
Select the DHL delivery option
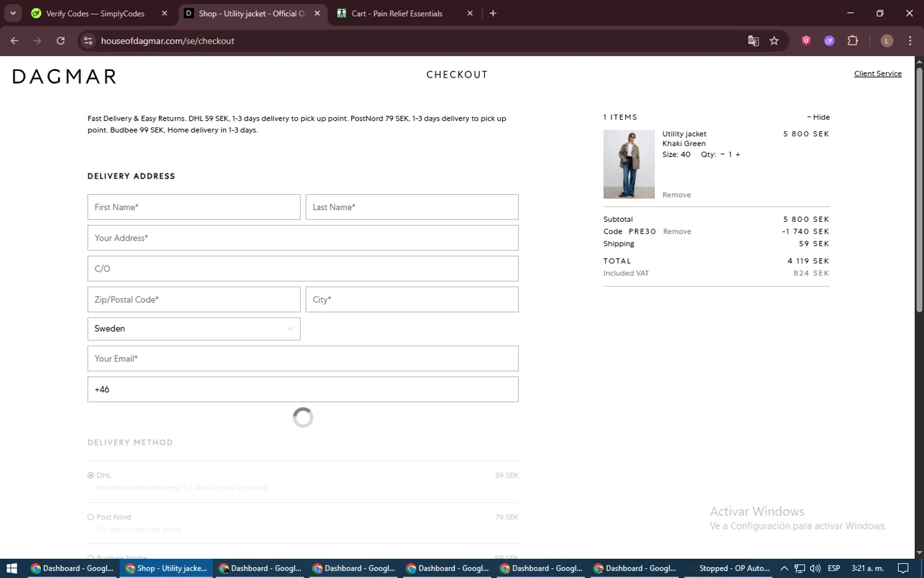pos(91,475)
